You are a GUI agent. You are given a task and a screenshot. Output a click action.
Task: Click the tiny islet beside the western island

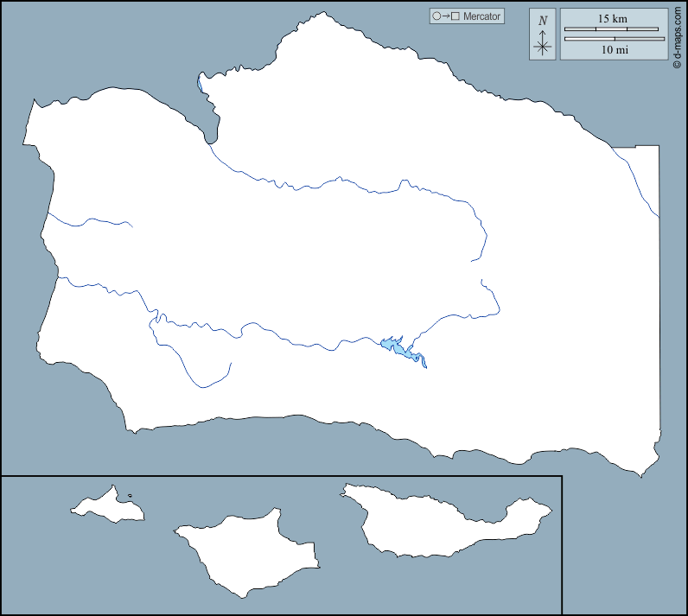click(129, 496)
